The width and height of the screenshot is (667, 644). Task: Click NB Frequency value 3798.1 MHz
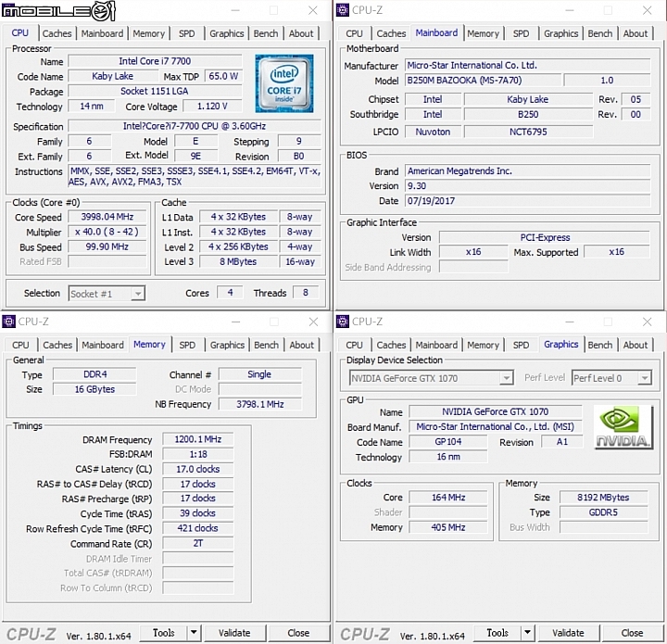[260, 404]
